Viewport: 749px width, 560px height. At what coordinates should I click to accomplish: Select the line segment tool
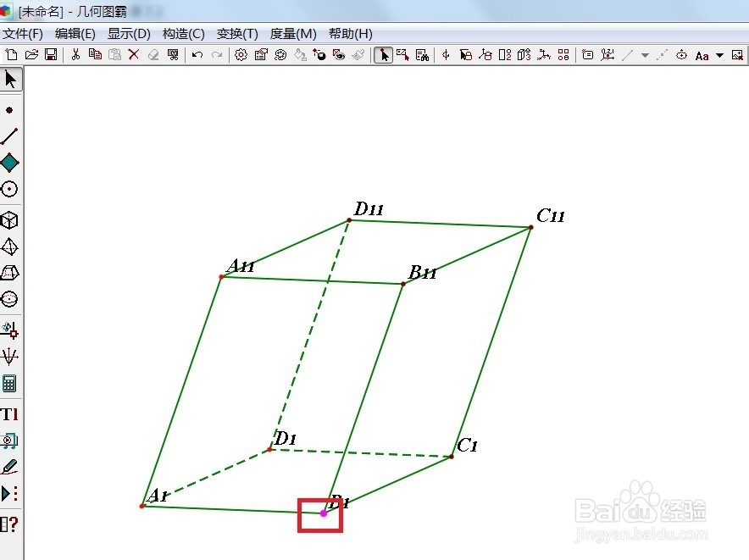coord(9,136)
